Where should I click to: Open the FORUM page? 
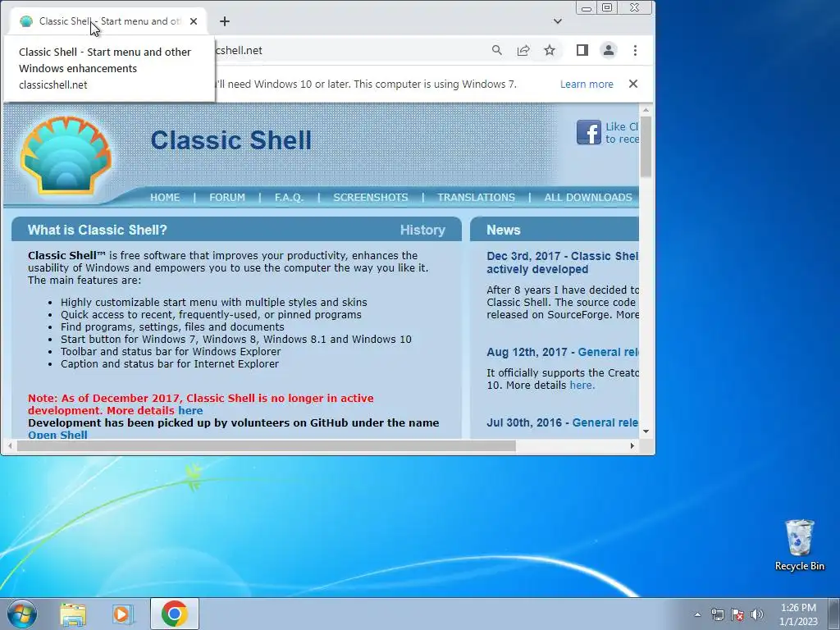pyautogui.click(x=227, y=197)
